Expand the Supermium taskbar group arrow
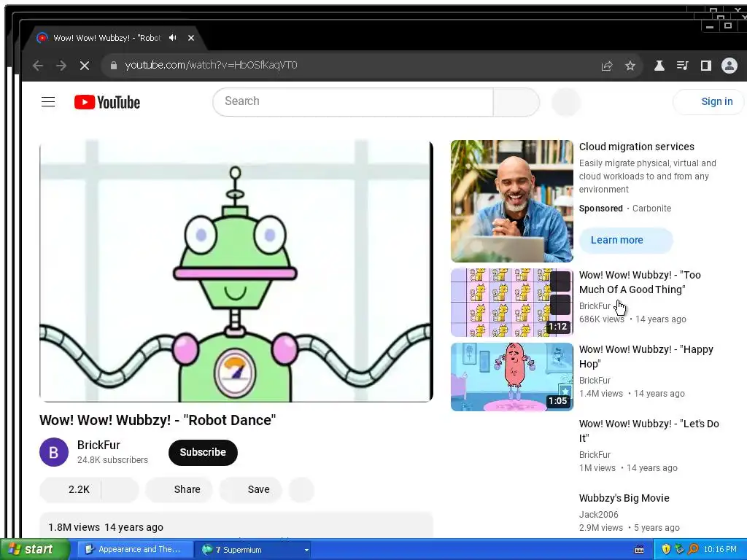Screen dimensions: 747x560 306,550
